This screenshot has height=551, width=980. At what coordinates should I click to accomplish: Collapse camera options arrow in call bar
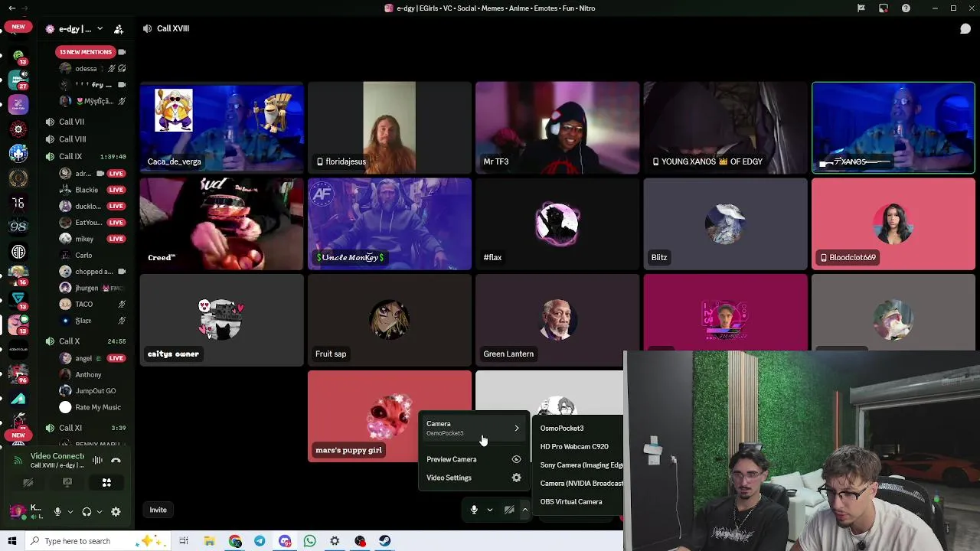click(x=524, y=510)
